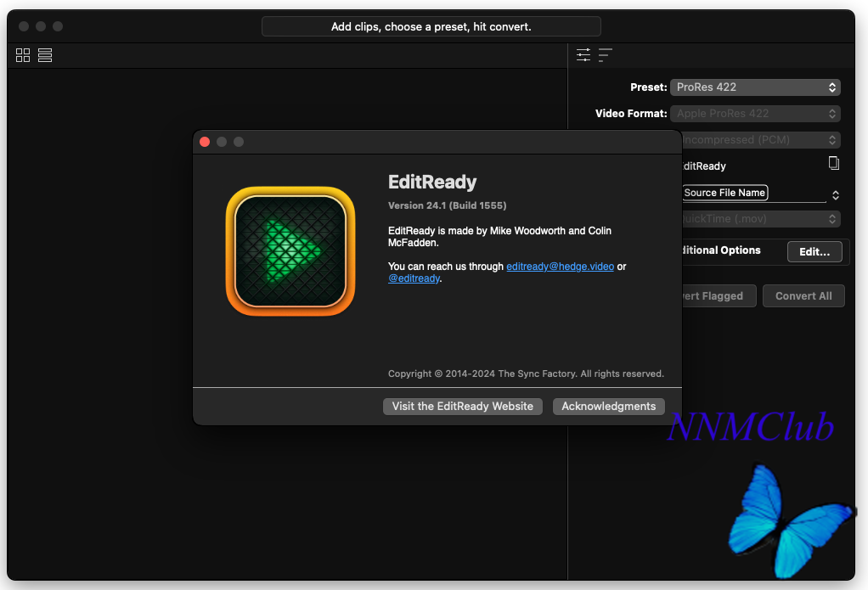Select the Source File Name token

(x=724, y=193)
